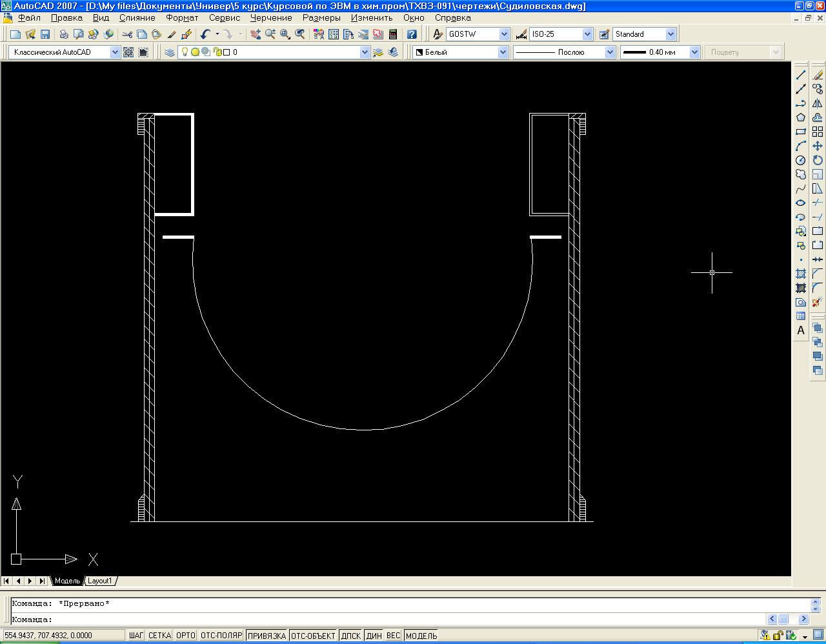Switch to the Layout1 tab

coord(100,581)
